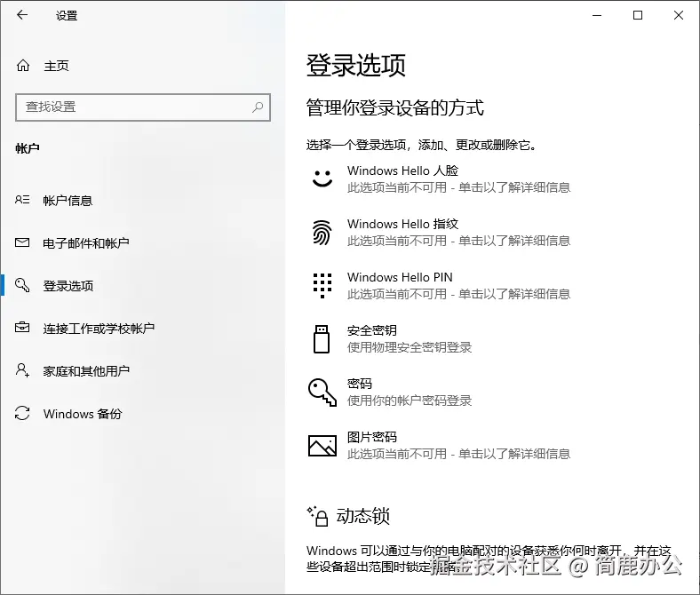Screen dimensions: 700x595
Task: Click the key icon beside 登录选项 in sidebar
Action: (x=22, y=285)
